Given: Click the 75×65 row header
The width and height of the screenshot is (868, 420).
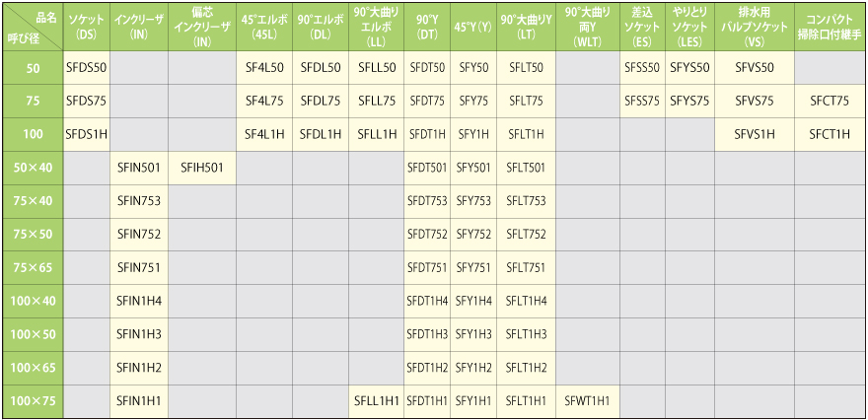Looking at the screenshot, I should click(33, 267).
